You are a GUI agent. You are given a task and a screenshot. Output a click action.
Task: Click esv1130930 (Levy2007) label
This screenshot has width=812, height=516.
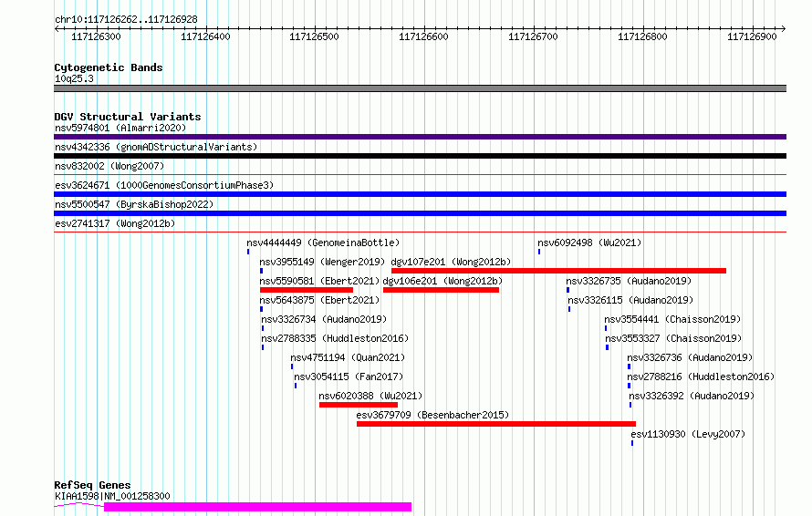[688, 434]
